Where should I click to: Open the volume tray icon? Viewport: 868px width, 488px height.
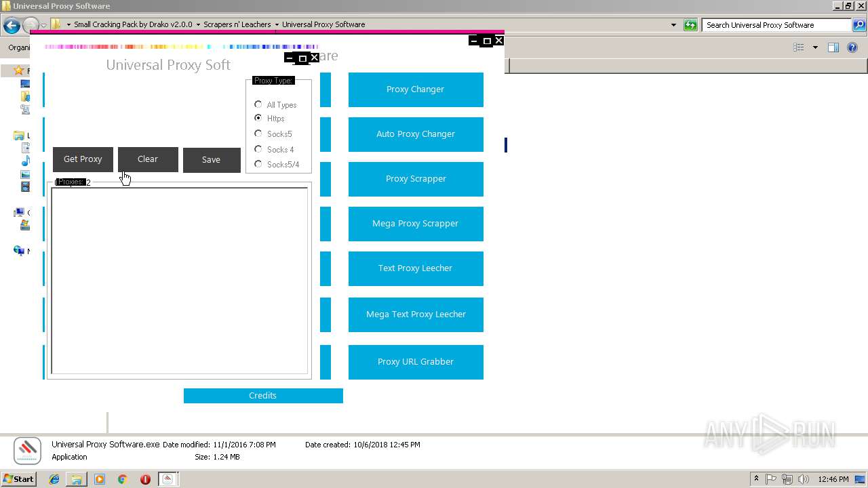pyautogui.click(x=804, y=479)
